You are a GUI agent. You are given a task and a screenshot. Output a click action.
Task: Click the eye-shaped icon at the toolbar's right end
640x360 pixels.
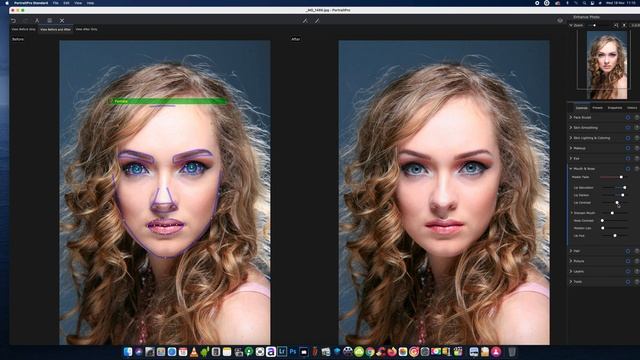click(560, 20)
